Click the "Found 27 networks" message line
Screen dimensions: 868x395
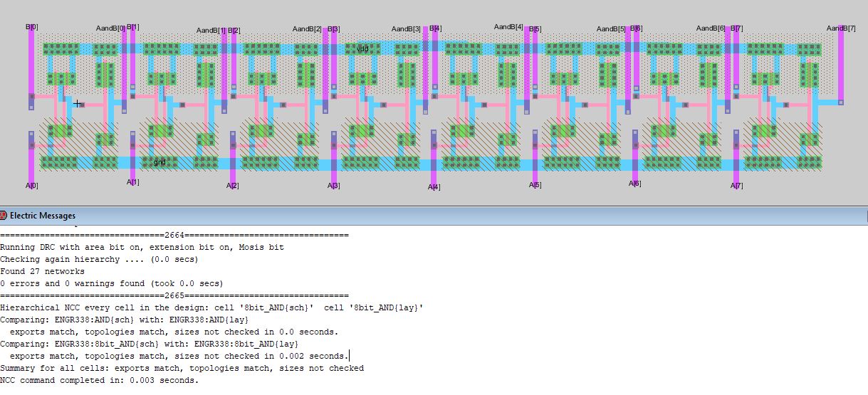point(42,271)
